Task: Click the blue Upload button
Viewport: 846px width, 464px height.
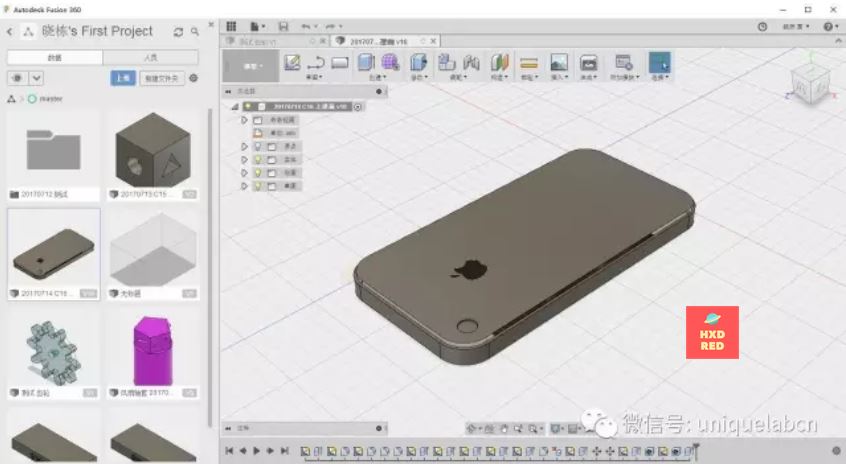Action: click(122, 78)
